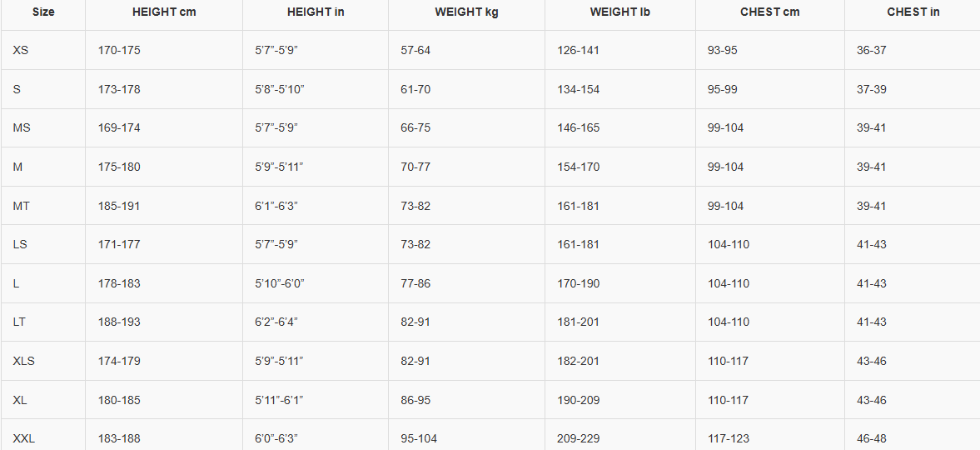980x450 pixels.
Task: Select the 117-123 chest cm cell
Action: 729,438
